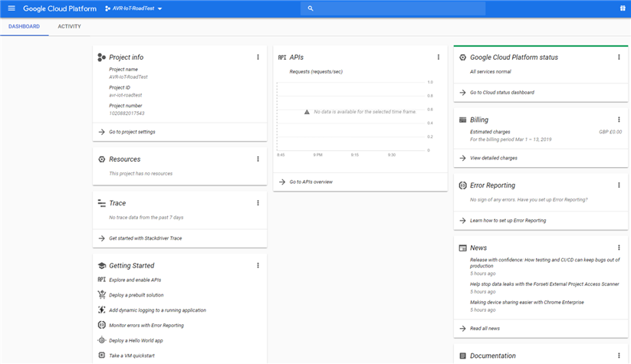Click the gift icon in top bar
This screenshot has height=364, width=631.
(x=622, y=8)
